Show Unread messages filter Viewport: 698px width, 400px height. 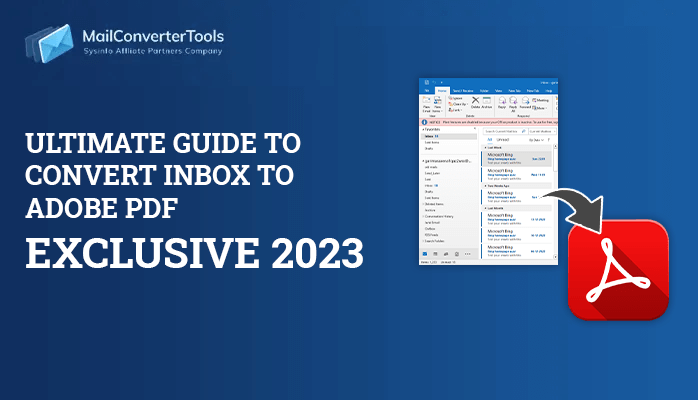click(x=503, y=140)
